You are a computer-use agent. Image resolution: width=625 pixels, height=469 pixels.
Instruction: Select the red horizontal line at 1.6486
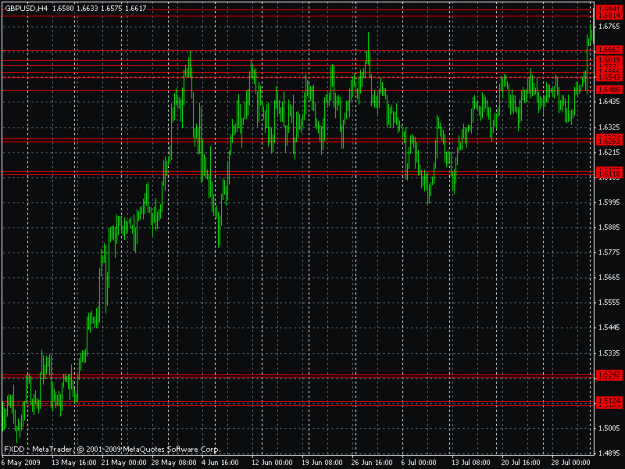click(298, 90)
